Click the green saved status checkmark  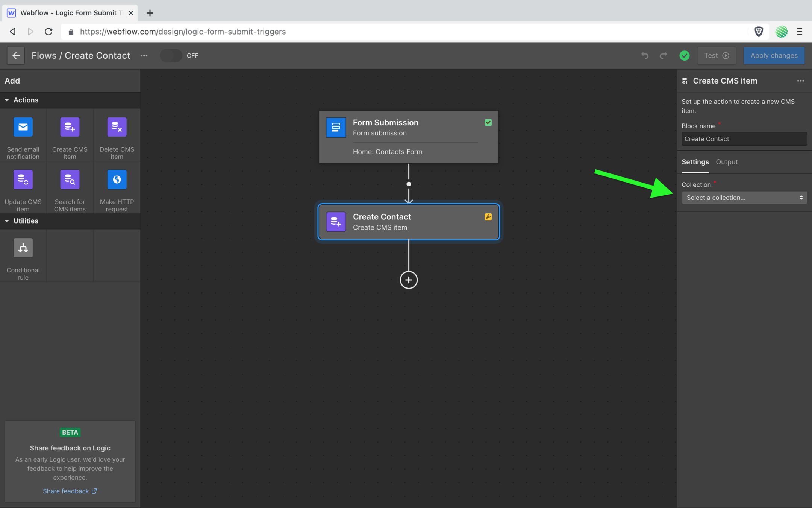(x=685, y=56)
